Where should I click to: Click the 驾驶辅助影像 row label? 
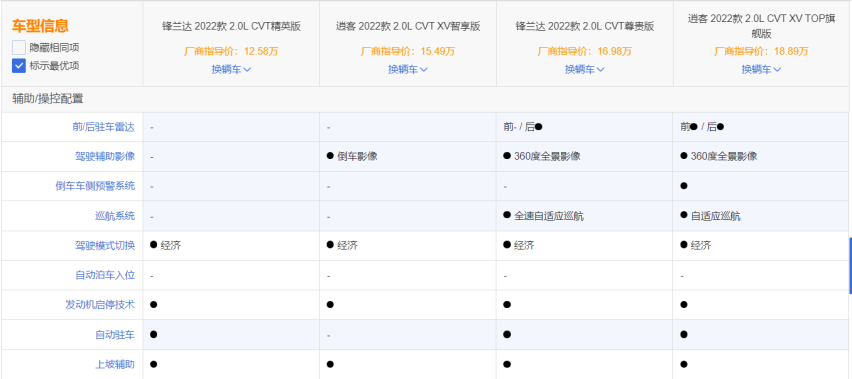pos(105,156)
